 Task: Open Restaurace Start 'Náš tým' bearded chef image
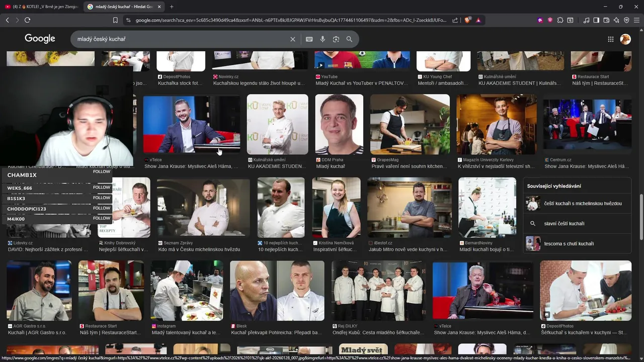[x=111, y=290]
